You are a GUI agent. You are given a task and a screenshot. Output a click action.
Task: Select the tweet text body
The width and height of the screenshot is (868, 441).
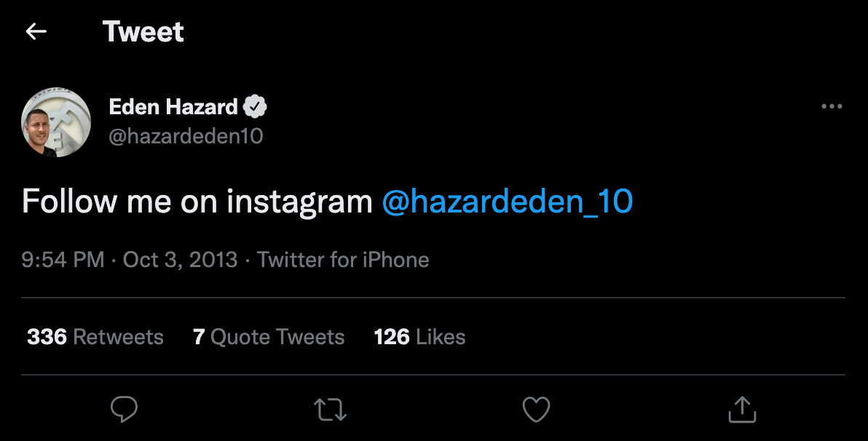197,201
